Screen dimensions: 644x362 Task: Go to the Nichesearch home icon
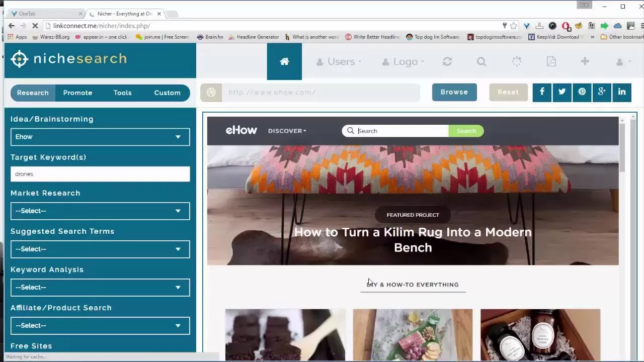point(284,61)
